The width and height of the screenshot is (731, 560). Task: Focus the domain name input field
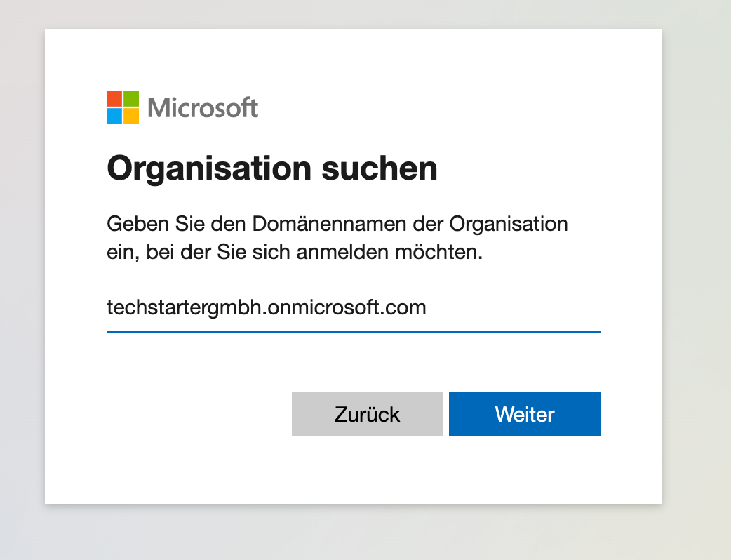click(353, 308)
